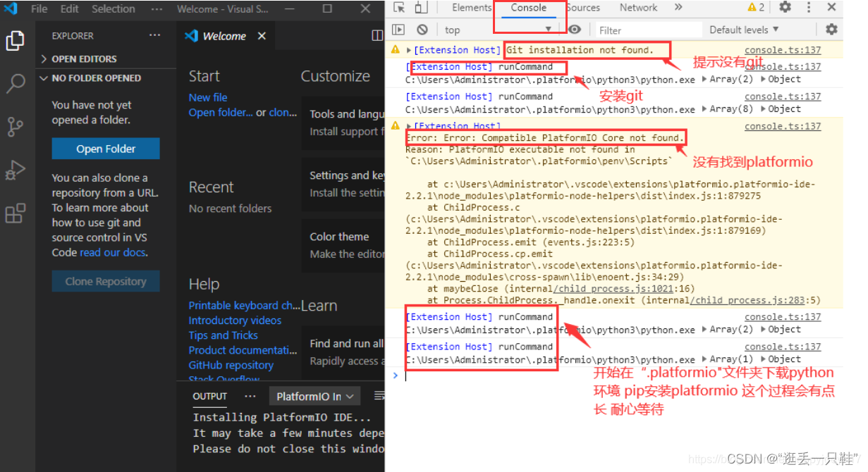The width and height of the screenshot is (868, 472).
Task: Click the Find and run all commands card
Action: (344, 352)
